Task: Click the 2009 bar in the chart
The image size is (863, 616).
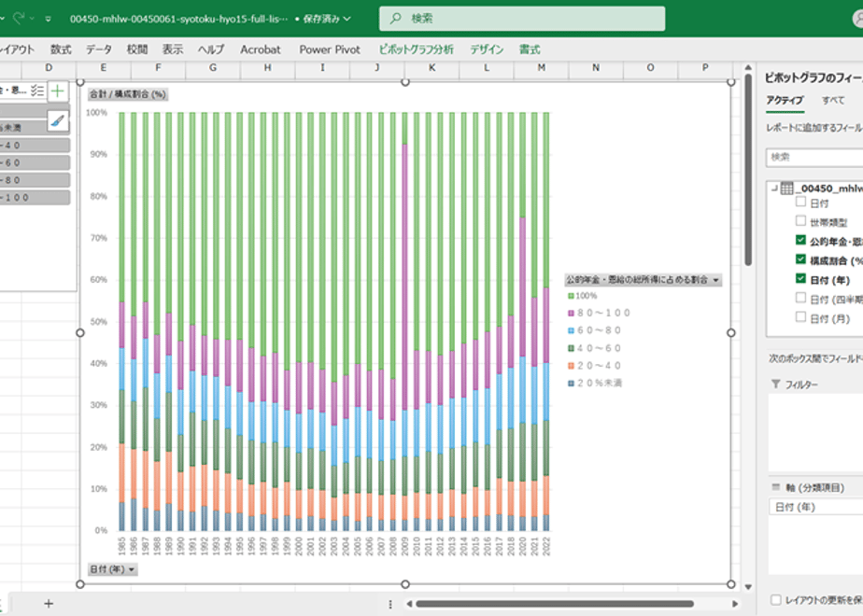Action: (x=405, y=322)
